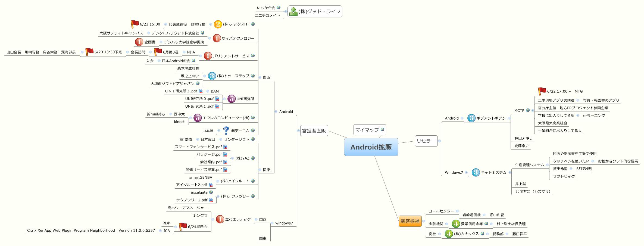Viewport: 644px width, 246px height.
Task: Open attachment icon of アイソルート2.pdf
Action: click(x=211, y=185)
